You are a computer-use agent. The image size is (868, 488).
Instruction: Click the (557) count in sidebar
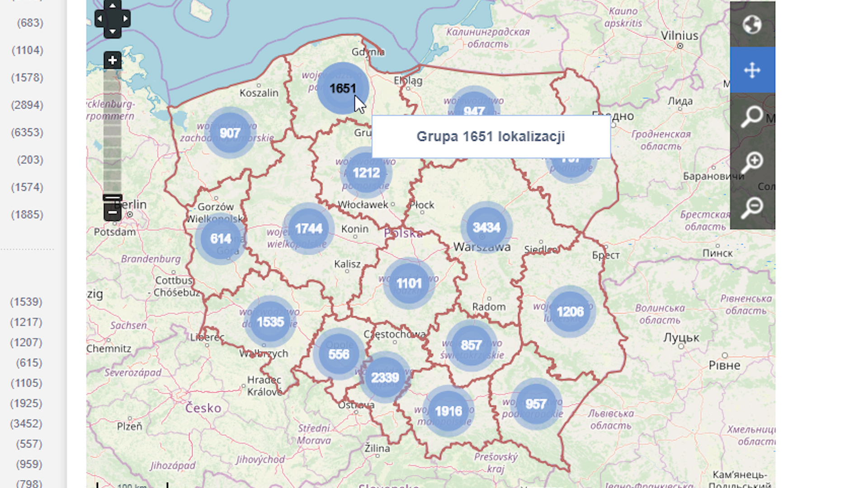pyautogui.click(x=29, y=444)
